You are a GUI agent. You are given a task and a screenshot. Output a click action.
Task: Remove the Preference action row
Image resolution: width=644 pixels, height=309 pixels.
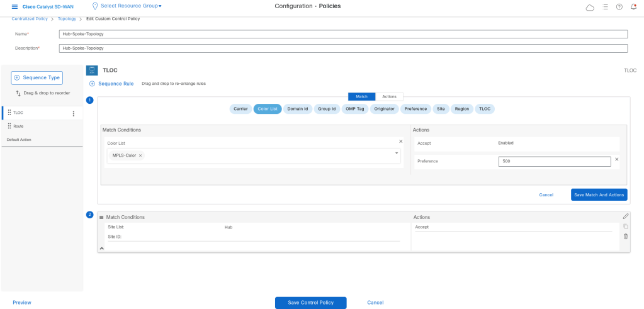[617, 159]
